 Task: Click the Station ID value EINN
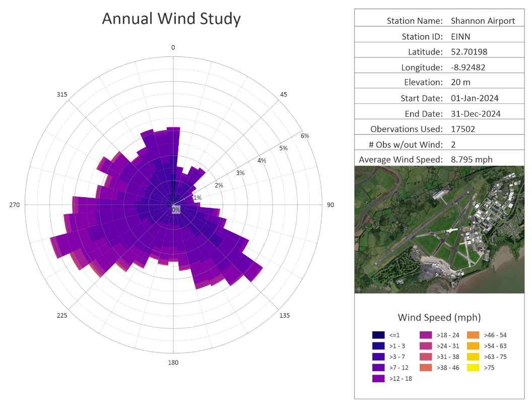pos(460,36)
